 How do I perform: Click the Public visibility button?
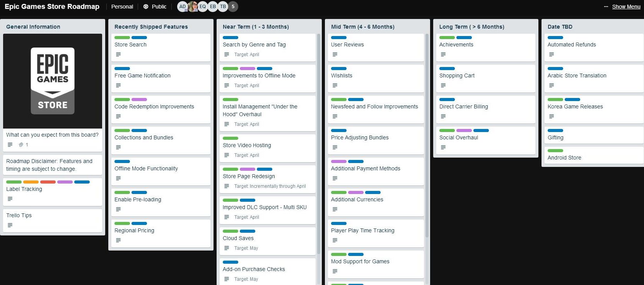click(155, 7)
